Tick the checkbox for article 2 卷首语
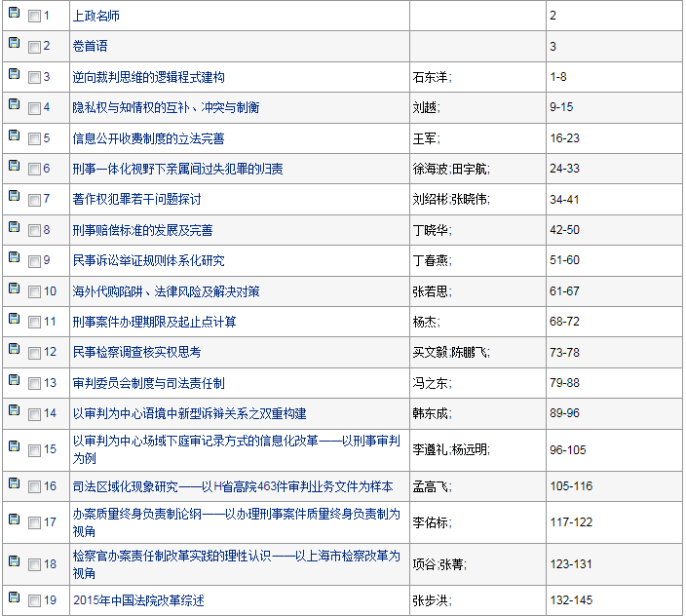 (x=34, y=47)
